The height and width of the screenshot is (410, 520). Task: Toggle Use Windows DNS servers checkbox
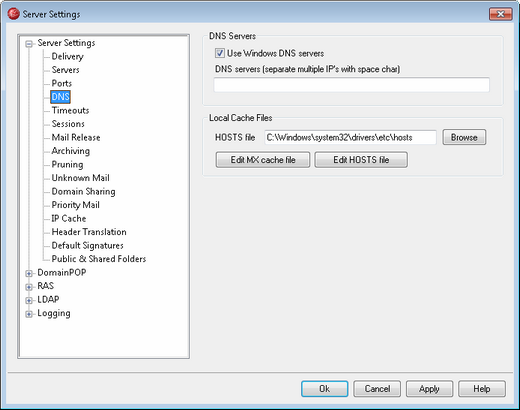coord(220,53)
